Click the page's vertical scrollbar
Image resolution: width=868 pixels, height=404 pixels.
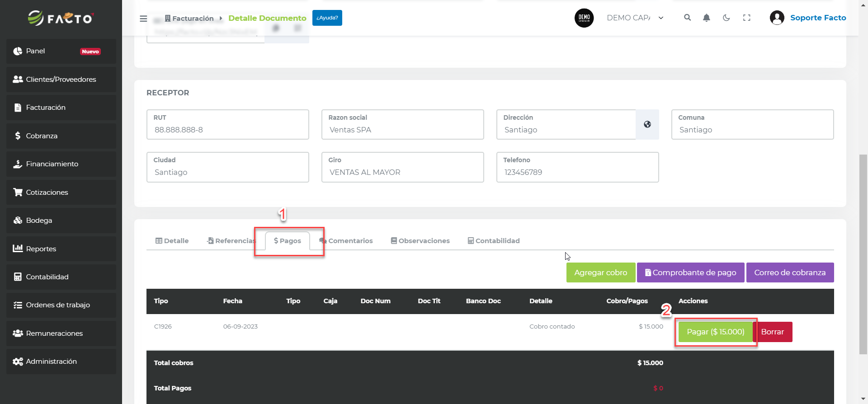click(863, 253)
